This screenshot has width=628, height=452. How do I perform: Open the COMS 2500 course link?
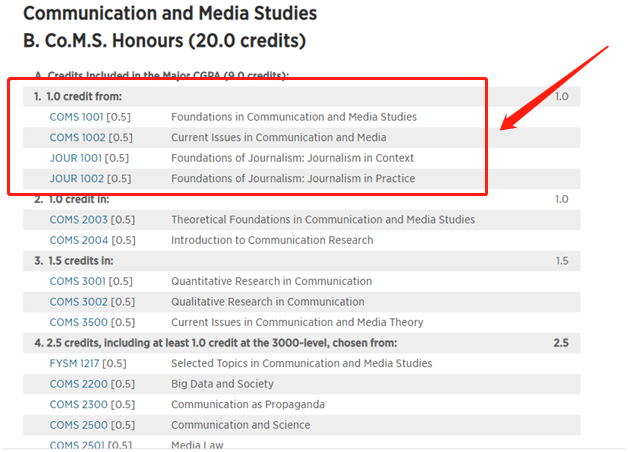78,425
